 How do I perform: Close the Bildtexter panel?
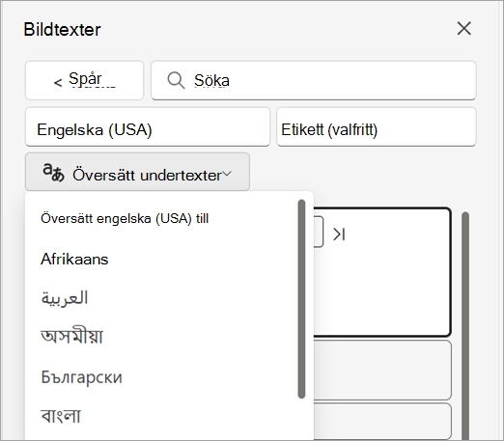[x=463, y=29]
